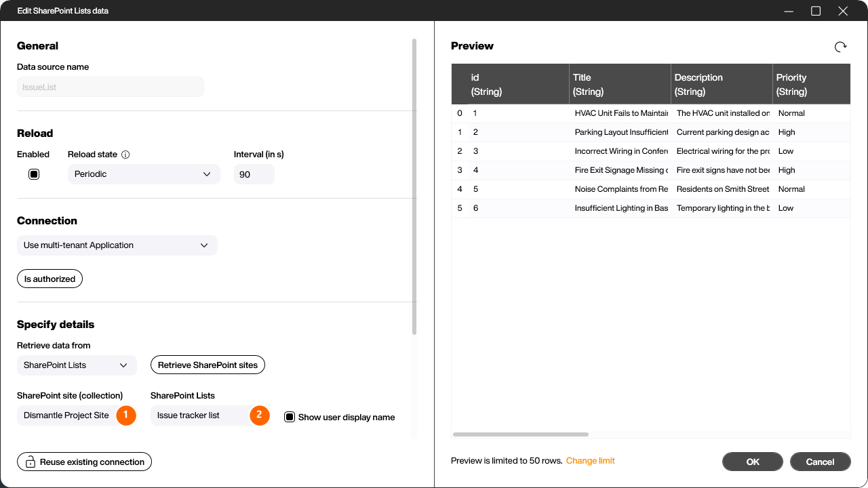The image size is (868, 488).
Task: Maximize the Edit SharePoint Lists window
Action: coord(816,11)
